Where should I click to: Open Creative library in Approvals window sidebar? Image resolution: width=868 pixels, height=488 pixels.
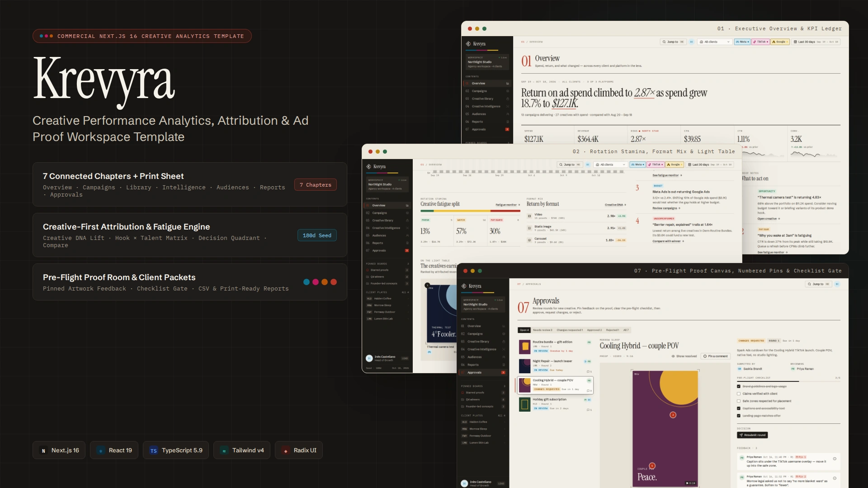click(483, 342)
